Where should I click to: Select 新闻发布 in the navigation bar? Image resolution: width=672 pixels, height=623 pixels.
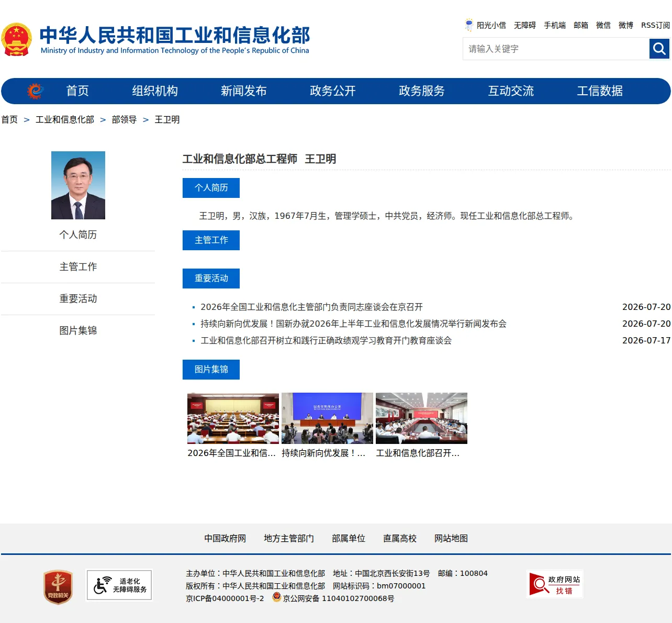[x=244, y=91]
